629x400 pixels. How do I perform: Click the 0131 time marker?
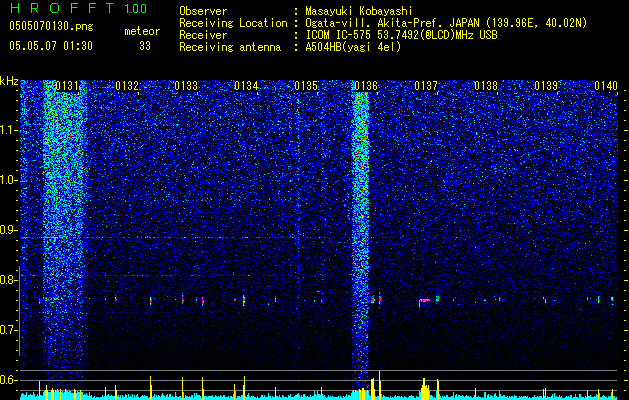coord(67,85)
